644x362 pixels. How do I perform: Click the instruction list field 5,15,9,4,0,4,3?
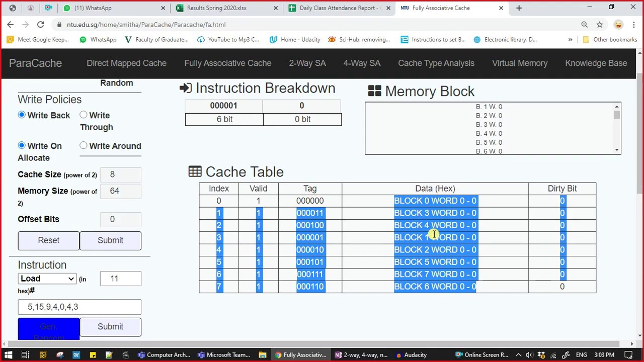click(79, 307)
